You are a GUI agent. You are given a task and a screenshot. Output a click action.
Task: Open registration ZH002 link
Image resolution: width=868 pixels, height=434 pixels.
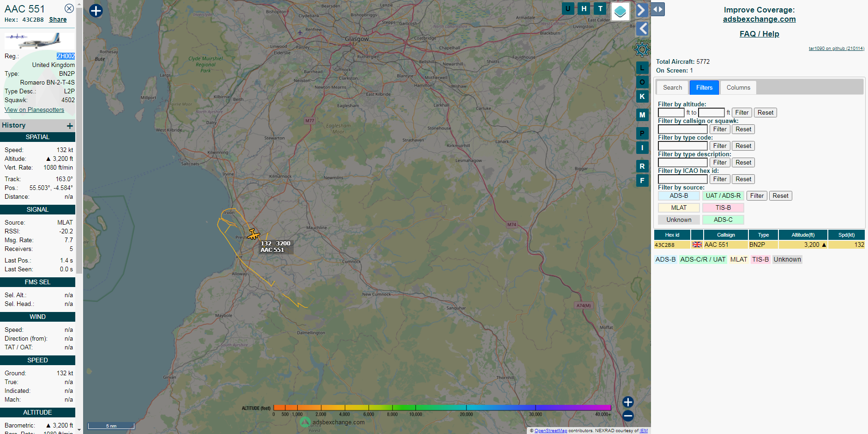pyautogui.click(x=66, y=56)
